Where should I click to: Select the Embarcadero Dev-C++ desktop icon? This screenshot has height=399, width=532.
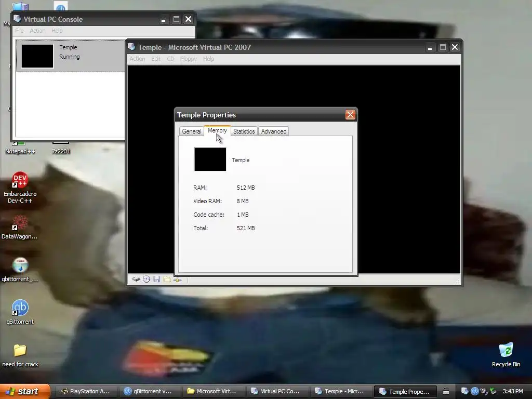click(20, 187)
